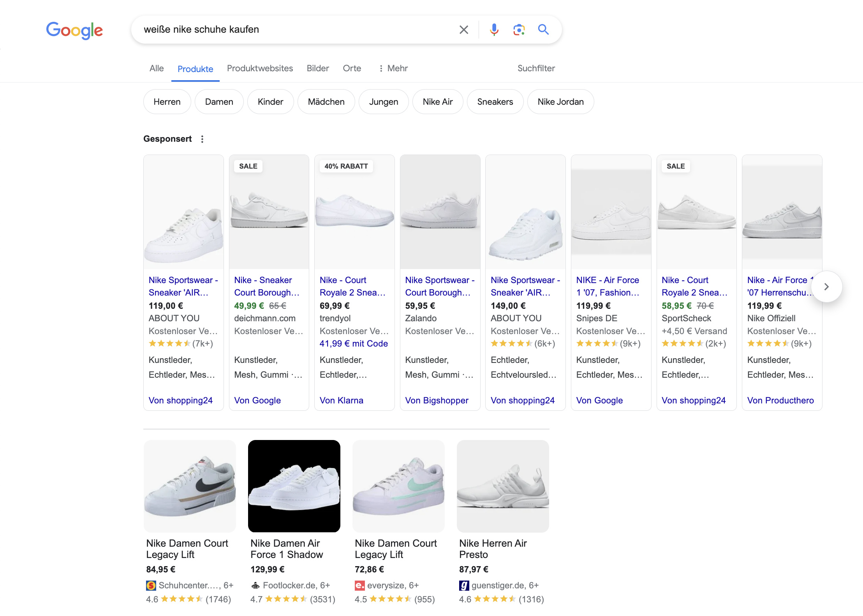Click the 4.6 rating (1316) reviews
Viewport: 863px width, 616px height.
(502, 599)
